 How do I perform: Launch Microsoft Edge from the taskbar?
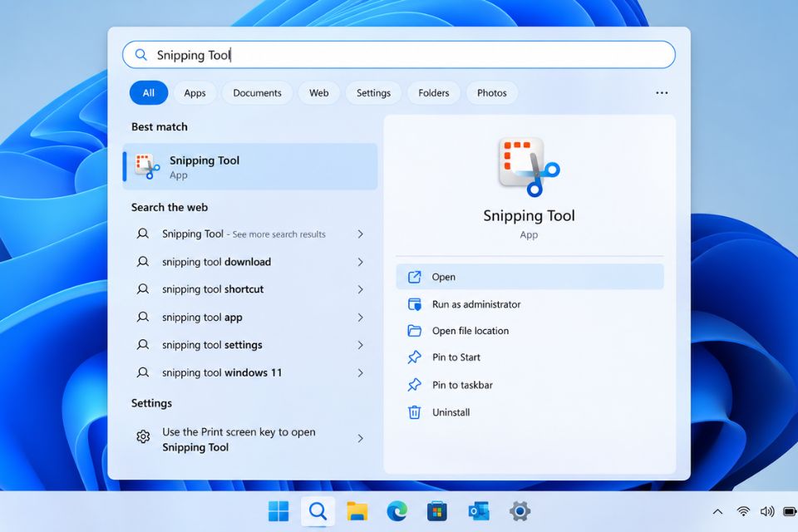click(397, 511)
